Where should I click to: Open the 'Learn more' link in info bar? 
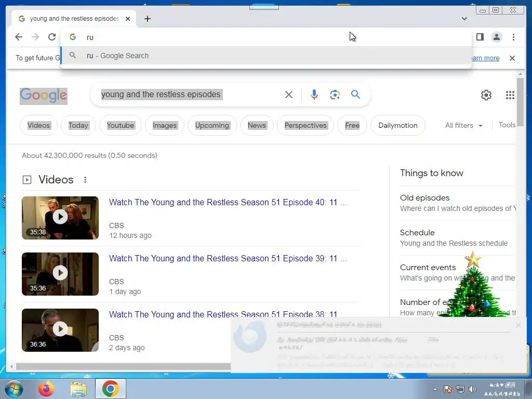[x=485, y=58]
